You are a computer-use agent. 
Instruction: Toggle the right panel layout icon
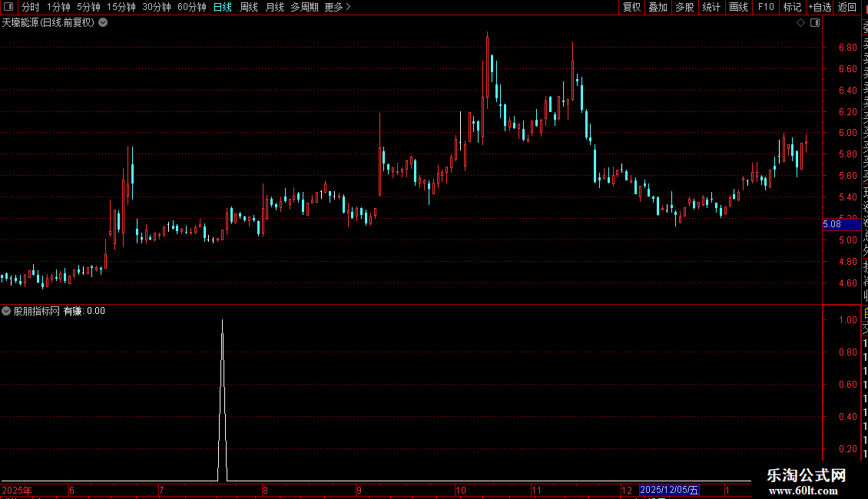click(x=815, y=23)
